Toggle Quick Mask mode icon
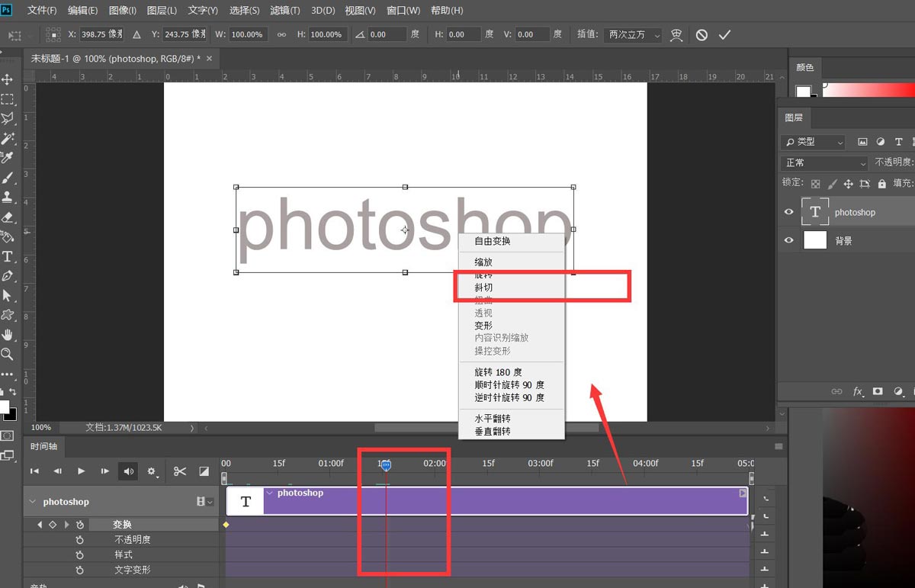915x588 pixels. pyautogui.click(x=8, y=435)
